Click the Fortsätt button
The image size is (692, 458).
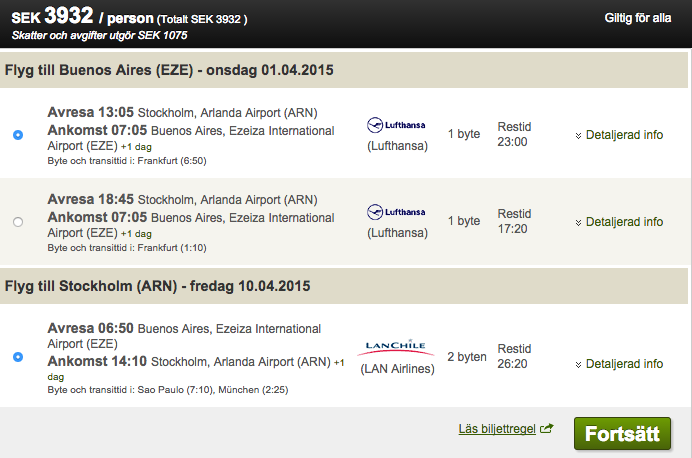622,434
